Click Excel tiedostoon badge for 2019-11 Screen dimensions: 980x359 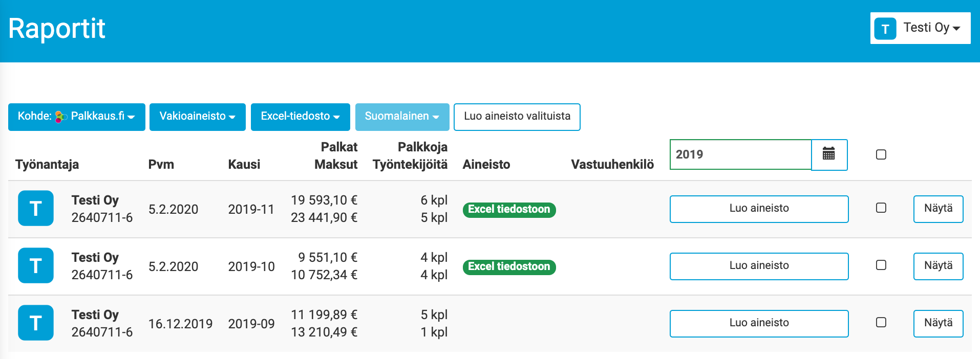pyautogui.click(x=509, y=209)
